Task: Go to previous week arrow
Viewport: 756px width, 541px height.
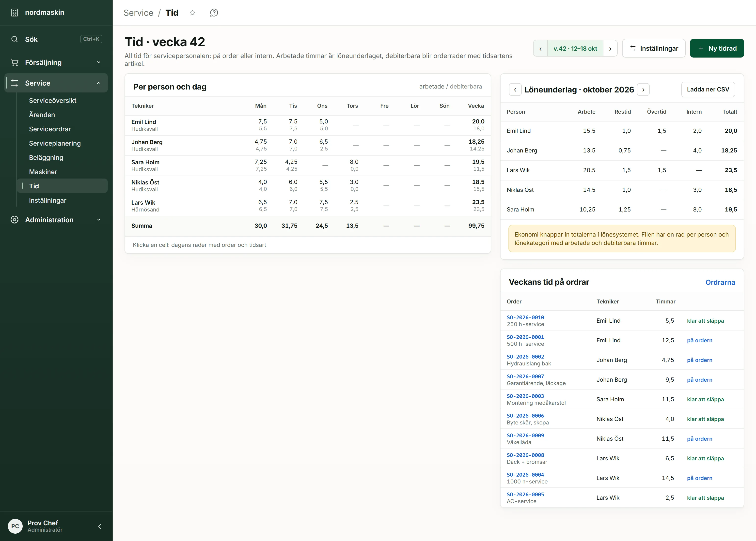Action: pos(540,49)
